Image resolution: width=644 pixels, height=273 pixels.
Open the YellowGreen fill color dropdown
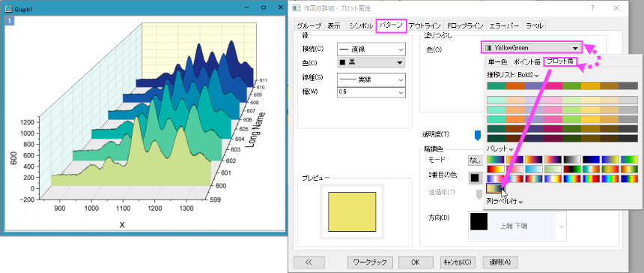[532, 47]
